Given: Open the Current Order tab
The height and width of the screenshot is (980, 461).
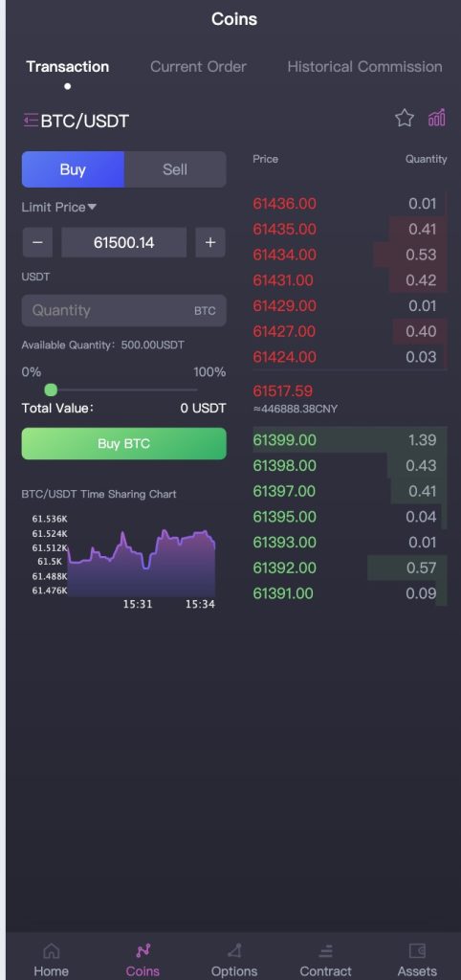Looking at the screenshot, I should (x=198, y=67).
